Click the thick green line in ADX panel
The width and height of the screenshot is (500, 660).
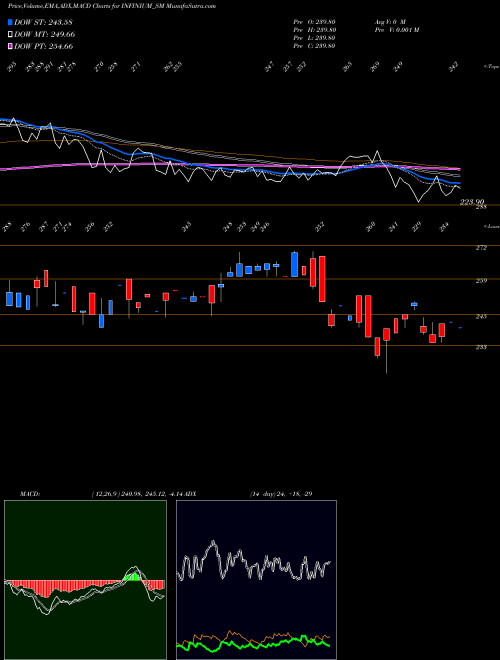click(253, 645)
